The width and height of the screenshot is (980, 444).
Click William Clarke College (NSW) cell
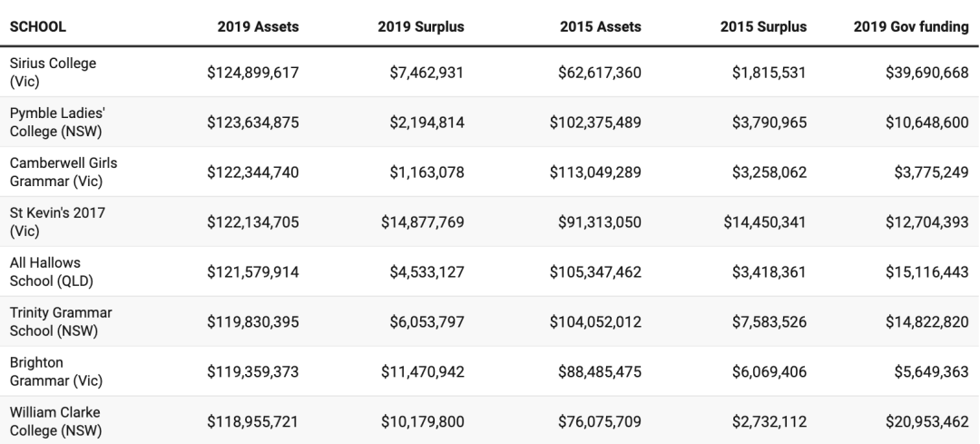coord(55,421)
